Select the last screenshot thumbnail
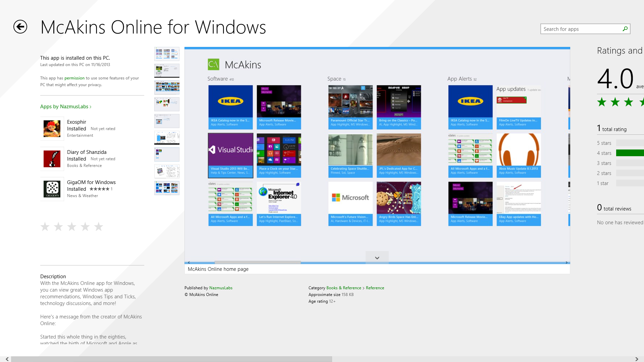This screenshot has height=362, width=644. [x=167, y=188]
